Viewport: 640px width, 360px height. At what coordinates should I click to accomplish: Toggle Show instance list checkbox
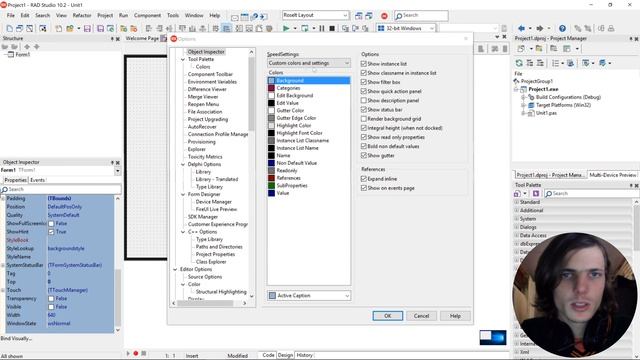(x=364, y=64)
